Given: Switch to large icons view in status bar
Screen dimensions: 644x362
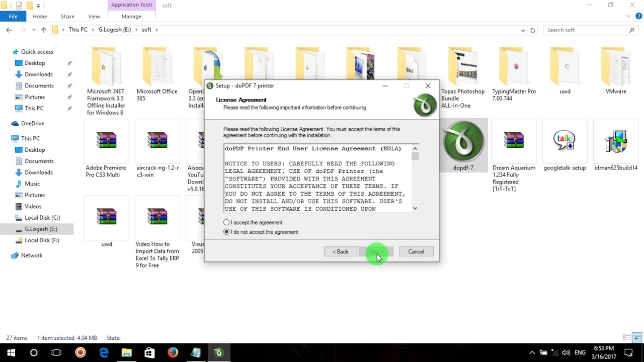Looking at the screenshot, I should point(637,338).
